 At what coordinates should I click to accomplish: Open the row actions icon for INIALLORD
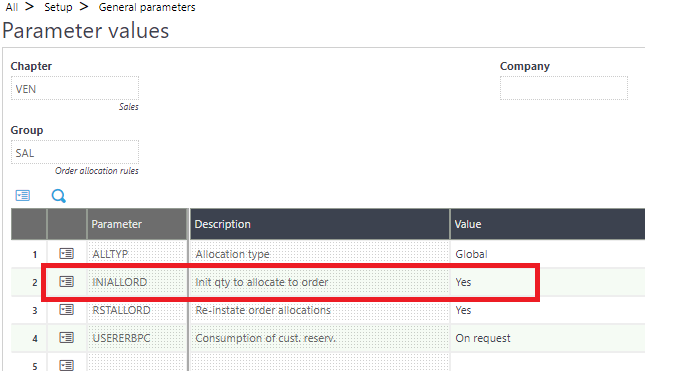pos(66,282)
